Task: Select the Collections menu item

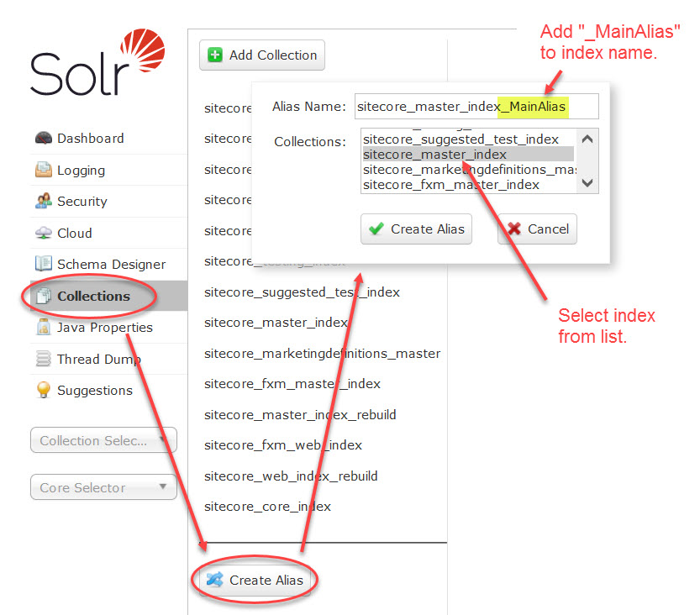Action: (x=108, y=296)
